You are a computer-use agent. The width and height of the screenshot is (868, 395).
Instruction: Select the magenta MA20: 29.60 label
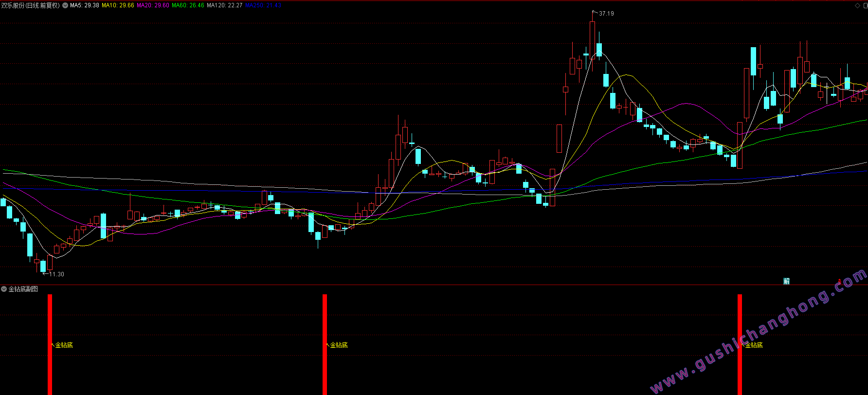(153, 5)
